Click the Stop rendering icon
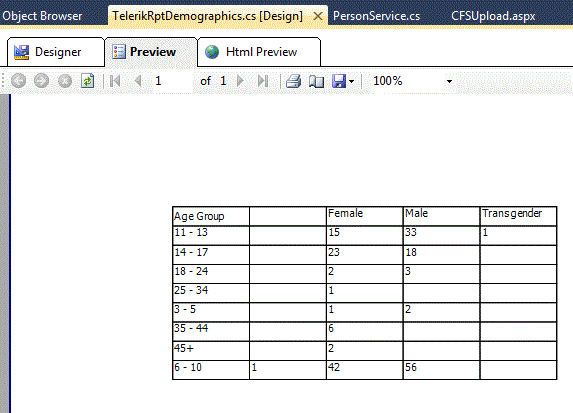Screen dimensions: 573x413 pyautogui.click(x=65, y=81)
